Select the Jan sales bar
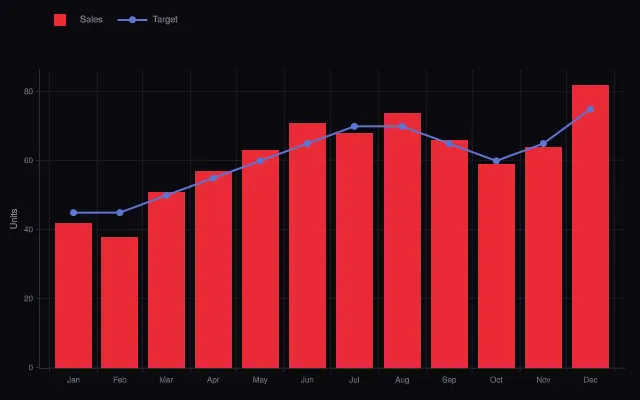Screen dimensions: 640x400 click(73, 295)
